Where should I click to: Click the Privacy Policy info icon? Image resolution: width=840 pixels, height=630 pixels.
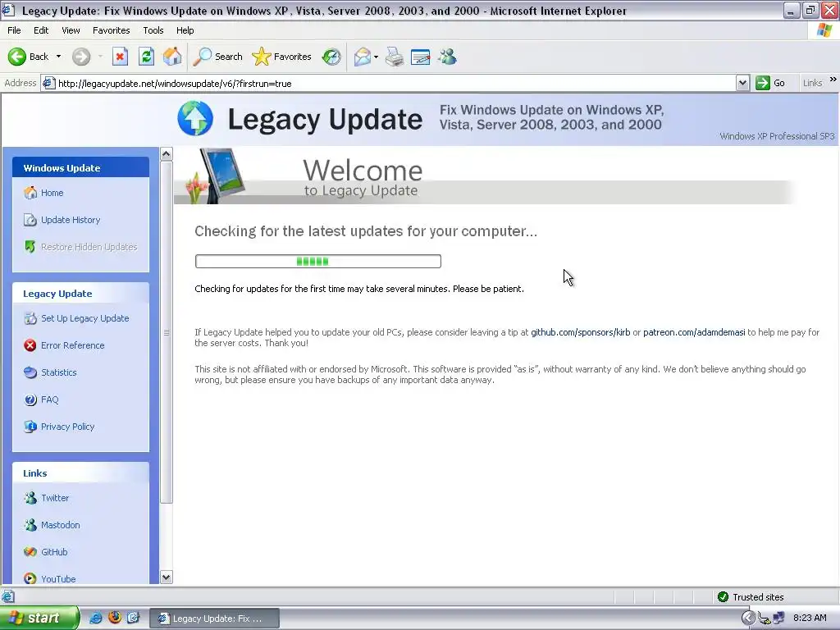(30, 427)
